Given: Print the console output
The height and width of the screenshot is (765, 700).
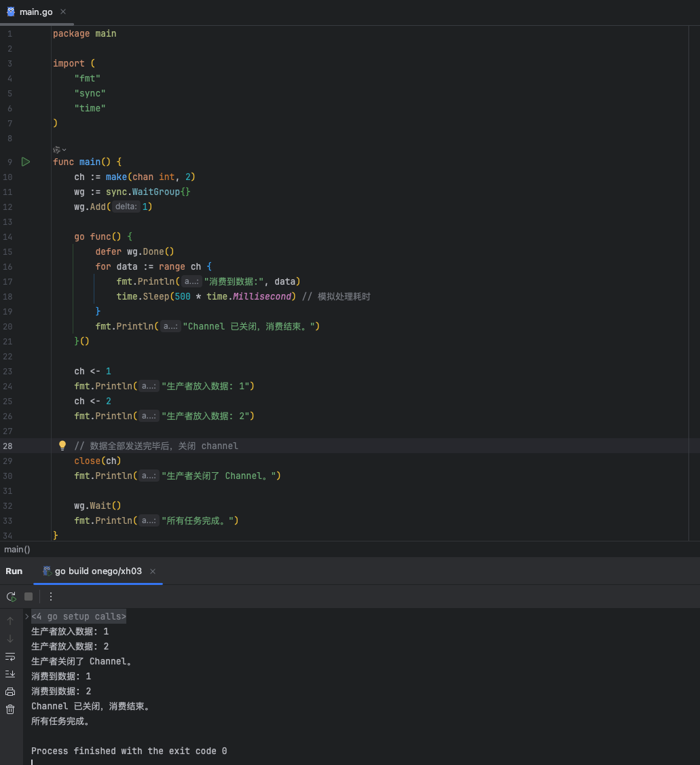Looking at the screenshot, I should click(10, 692).
